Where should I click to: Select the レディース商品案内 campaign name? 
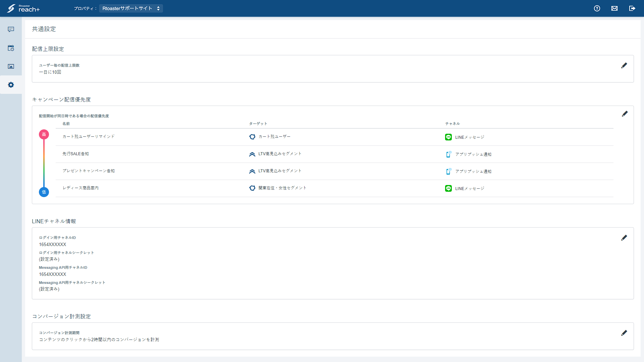tap(80, 188)
